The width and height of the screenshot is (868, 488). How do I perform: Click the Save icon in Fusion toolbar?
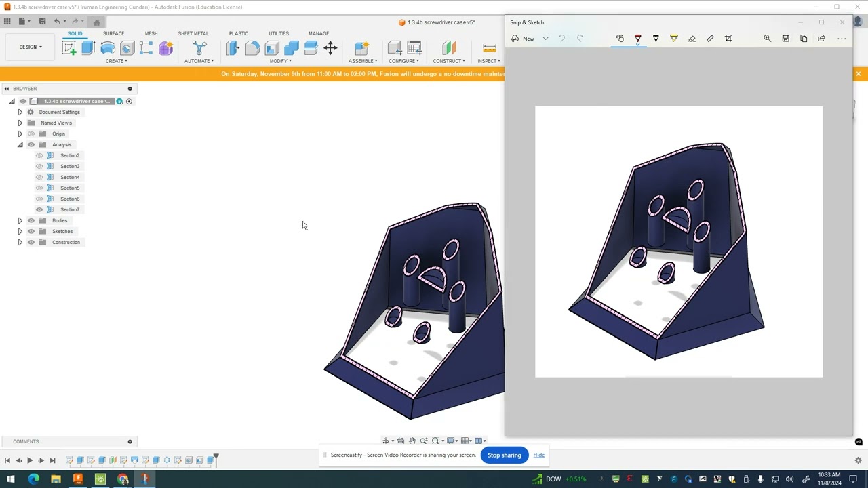42,22
